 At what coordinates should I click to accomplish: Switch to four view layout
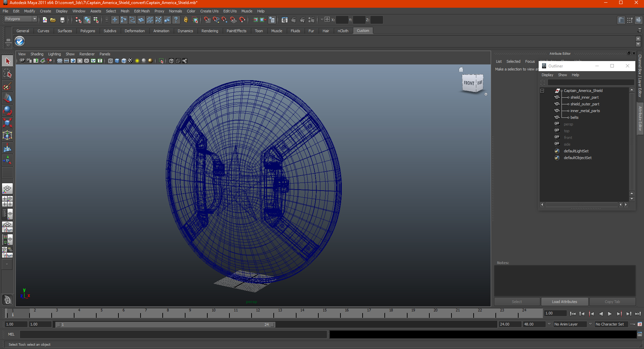click(7, 201)
